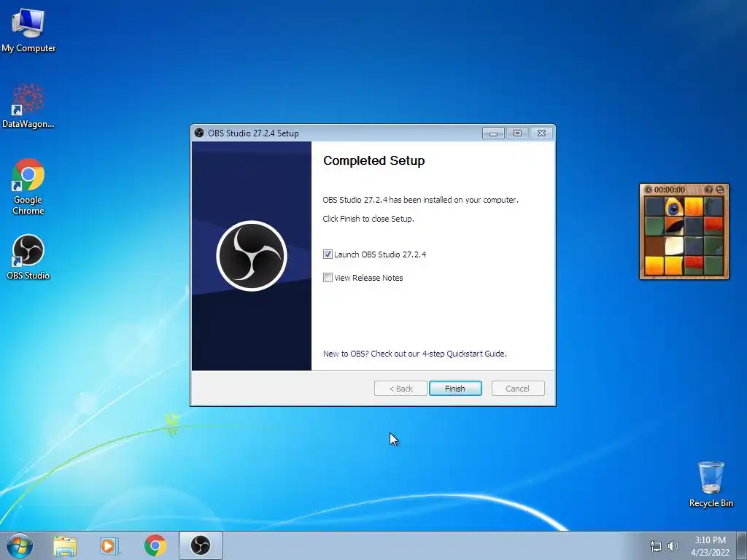Enable the View Release Notes checkbox
The image size is (747, 560).
coord(328,278)
